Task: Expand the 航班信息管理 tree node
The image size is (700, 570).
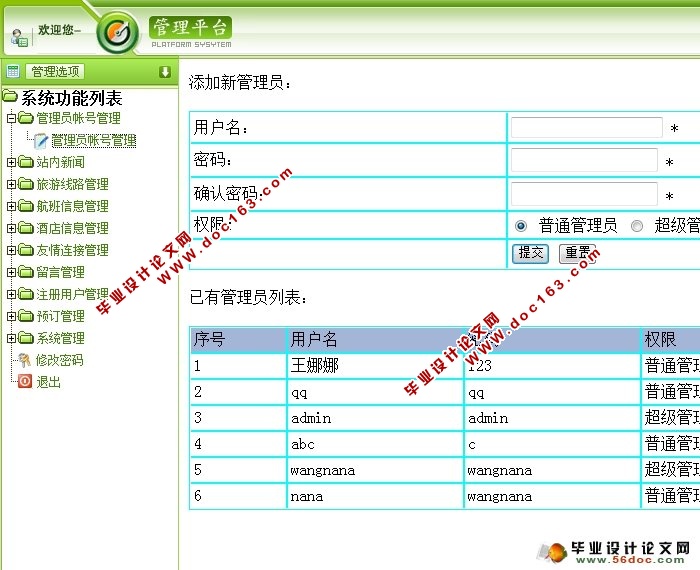Action: (x=12, y=206)
